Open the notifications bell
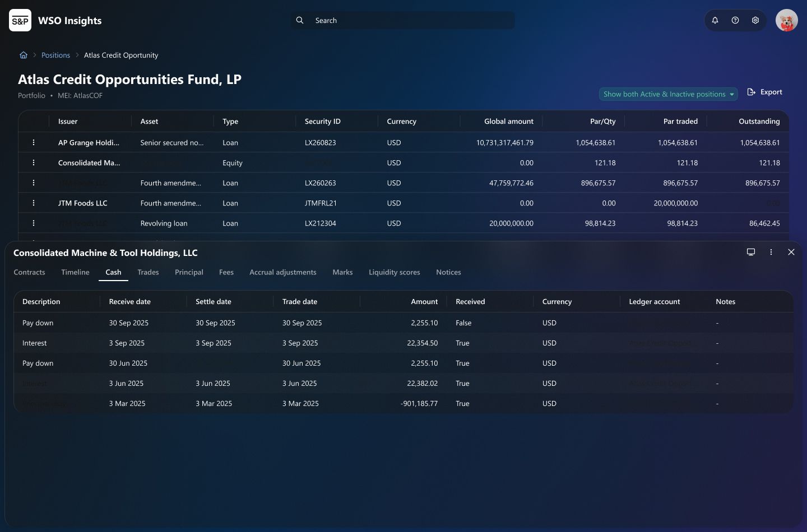The width and height of the screenshot is (807, 532). point(715,20)
